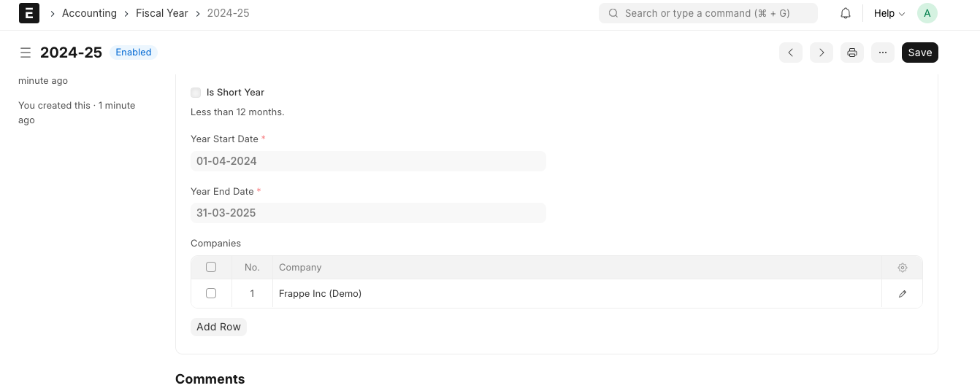Open the three-dots more menu
The image size is (980, 388).
click(883, 53)
